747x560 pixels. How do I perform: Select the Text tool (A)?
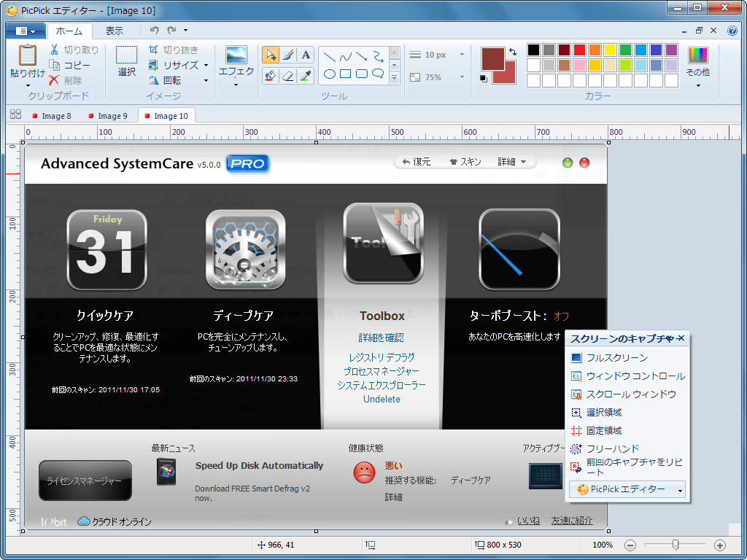click(x=306, y=55)
